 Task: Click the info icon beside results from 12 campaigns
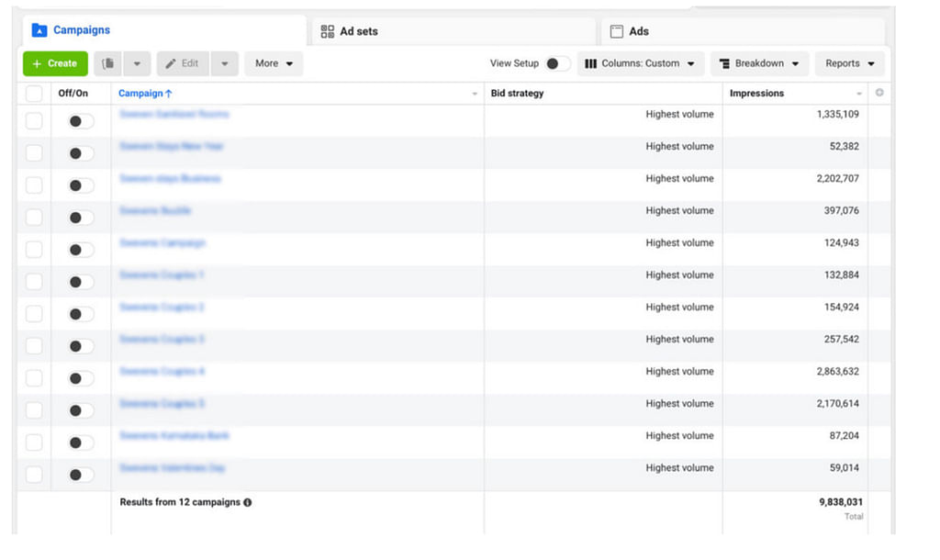click(248, 502)
